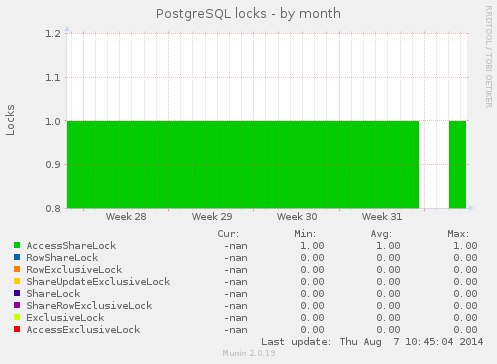
Task: Click the Week 31 axis label
Action: (382, 217)
